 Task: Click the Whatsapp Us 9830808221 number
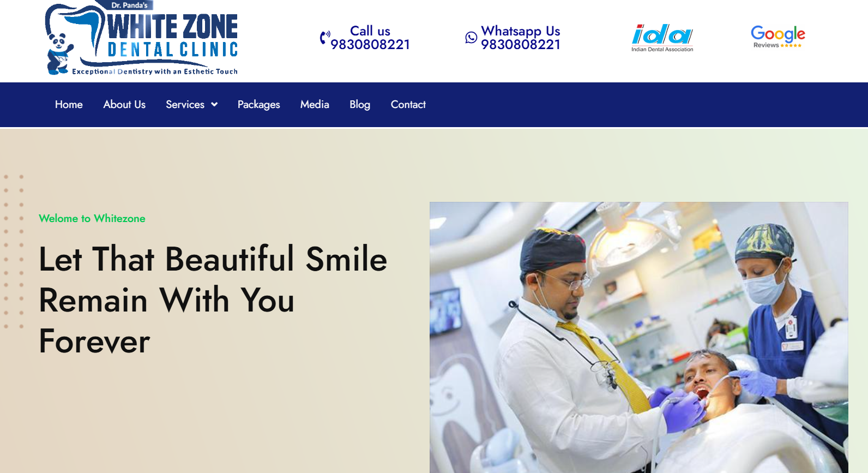(521, 38)
